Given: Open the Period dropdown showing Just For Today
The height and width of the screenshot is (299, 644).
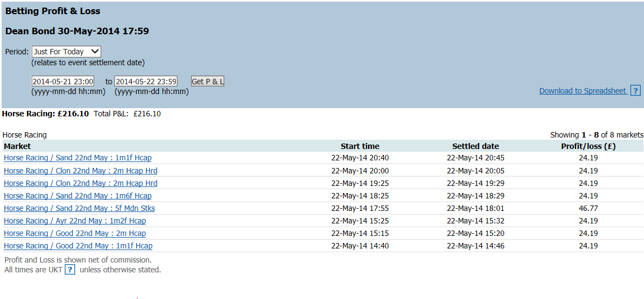Looking at the screenshot, I should (66, 52).
